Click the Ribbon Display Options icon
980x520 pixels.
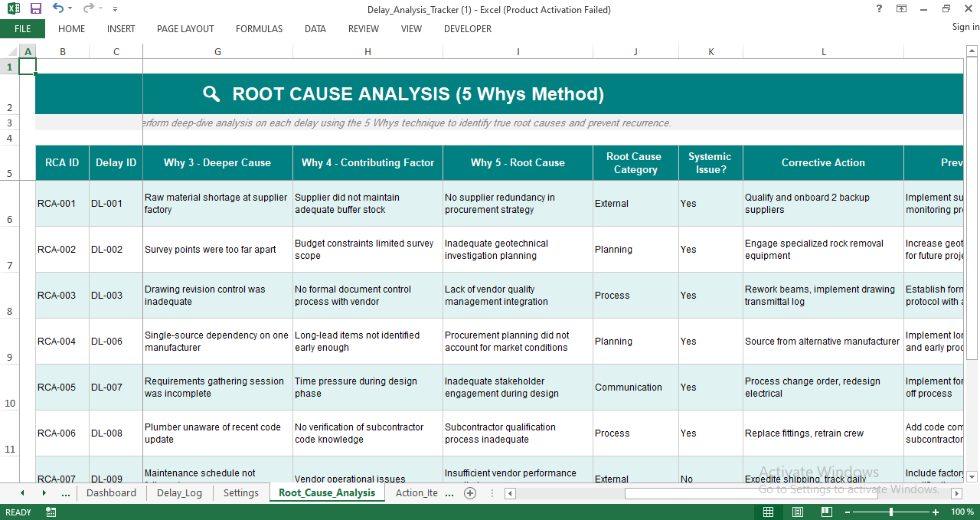[x=901, y=8]
